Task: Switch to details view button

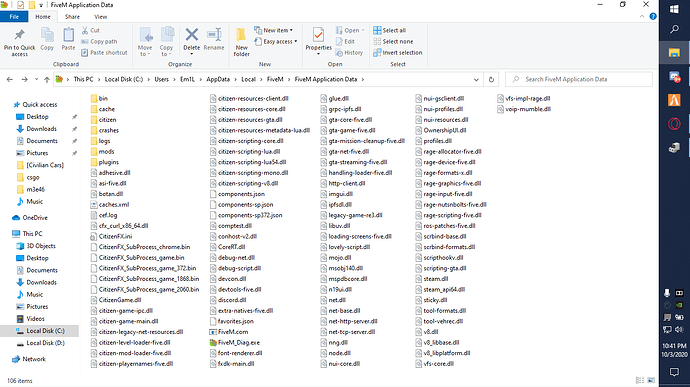Action: point(640,380)
